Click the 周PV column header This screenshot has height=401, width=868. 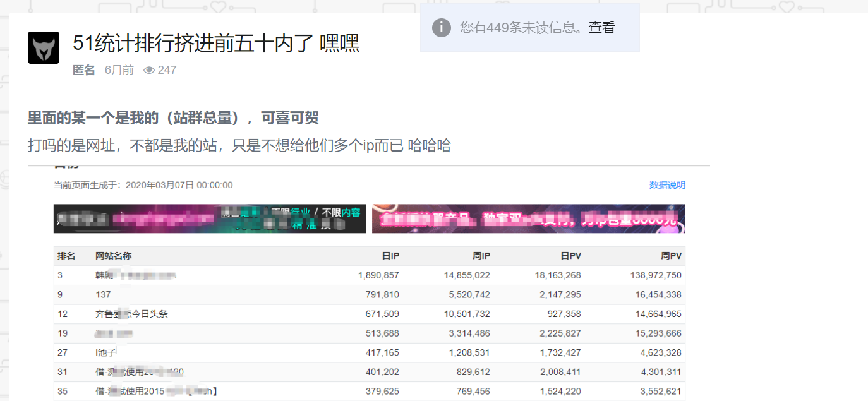pyautogui.click(x=671, y=256)
